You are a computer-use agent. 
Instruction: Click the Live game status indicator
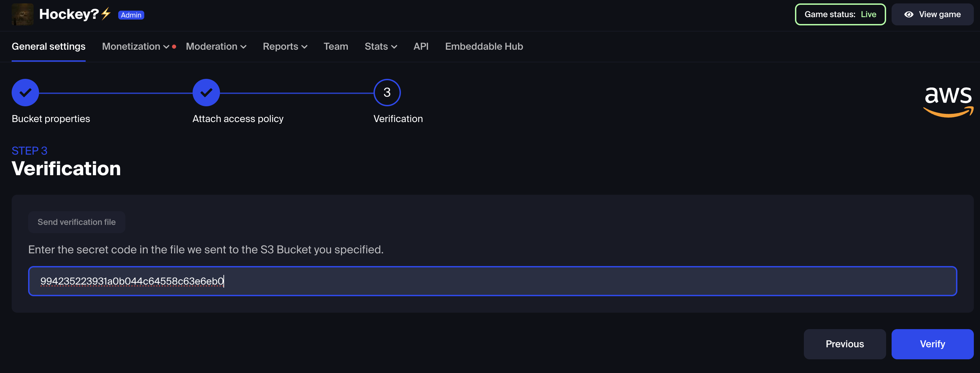coord(869,14)
